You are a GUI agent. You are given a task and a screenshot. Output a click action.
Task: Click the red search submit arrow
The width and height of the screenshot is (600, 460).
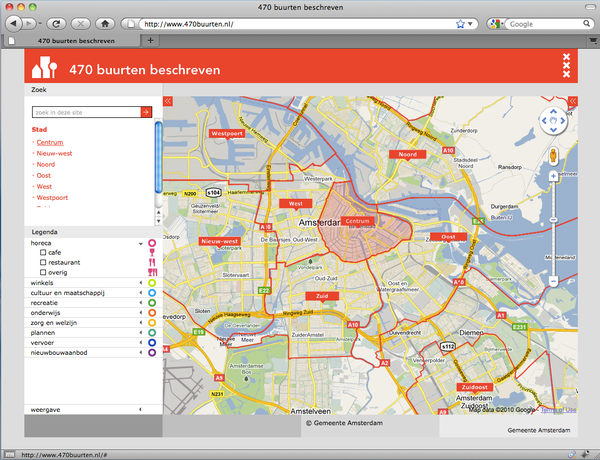tap(146, 113)
